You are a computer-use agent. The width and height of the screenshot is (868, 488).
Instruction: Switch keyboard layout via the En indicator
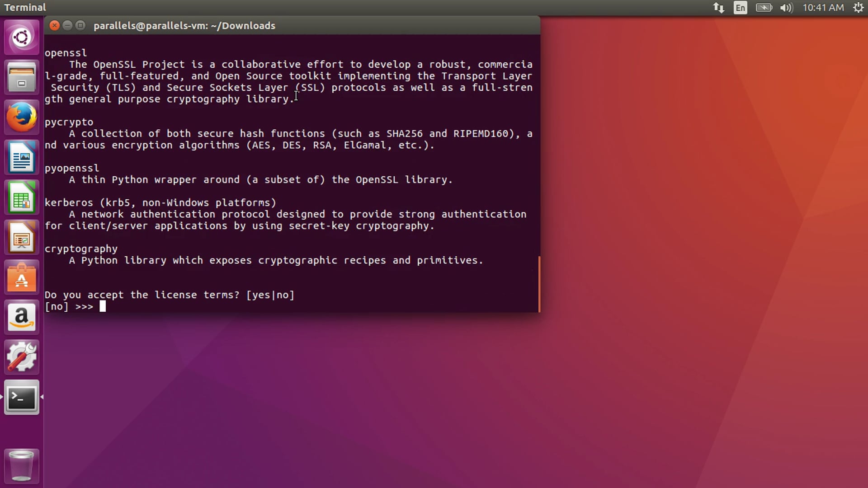[x=740, y=7]
